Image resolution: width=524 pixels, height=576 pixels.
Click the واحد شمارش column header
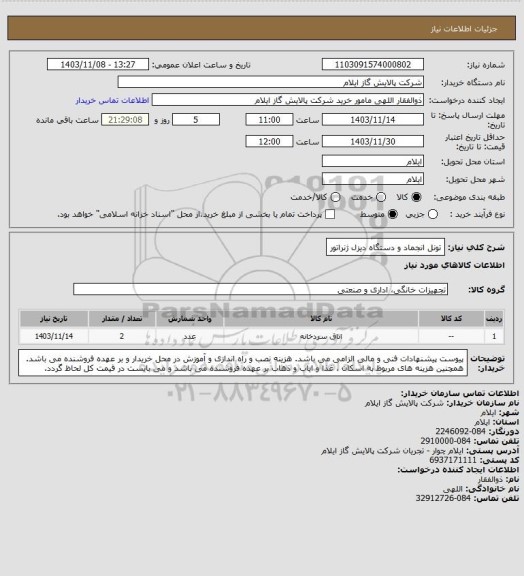point(190,318)
